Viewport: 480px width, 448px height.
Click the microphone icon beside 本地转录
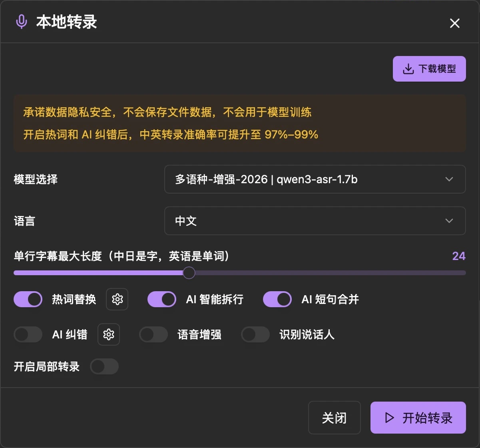point(22,22)
